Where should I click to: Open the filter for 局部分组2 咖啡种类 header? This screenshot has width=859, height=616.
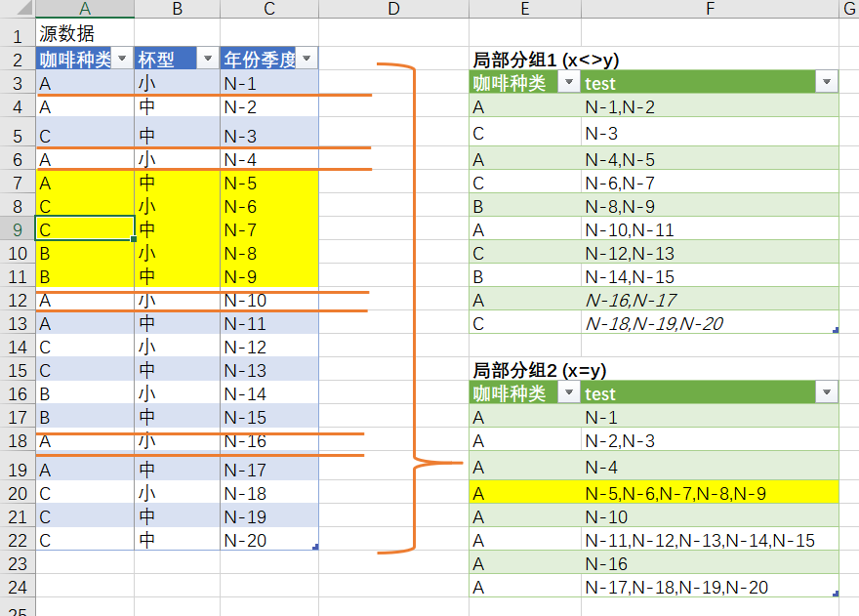[568, 393]
